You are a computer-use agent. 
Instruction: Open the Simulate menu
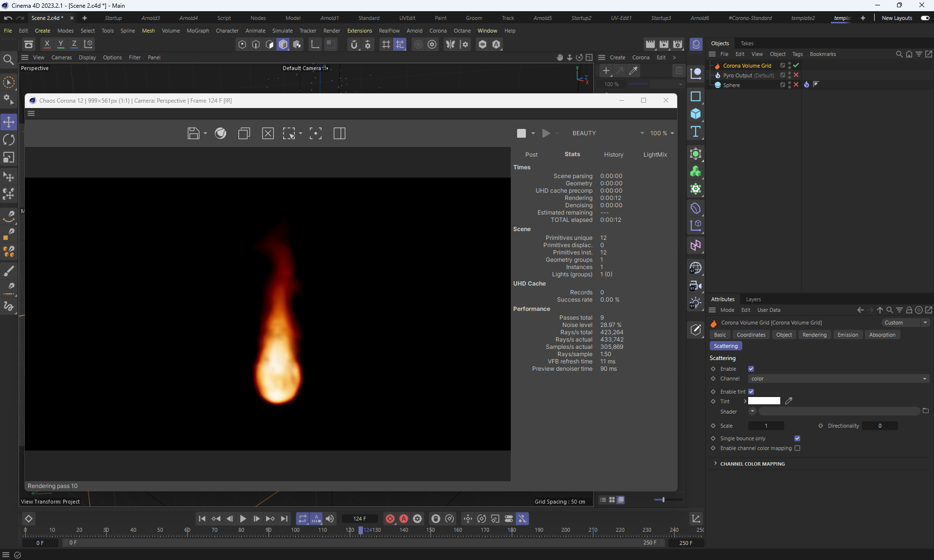coord(282,31)
